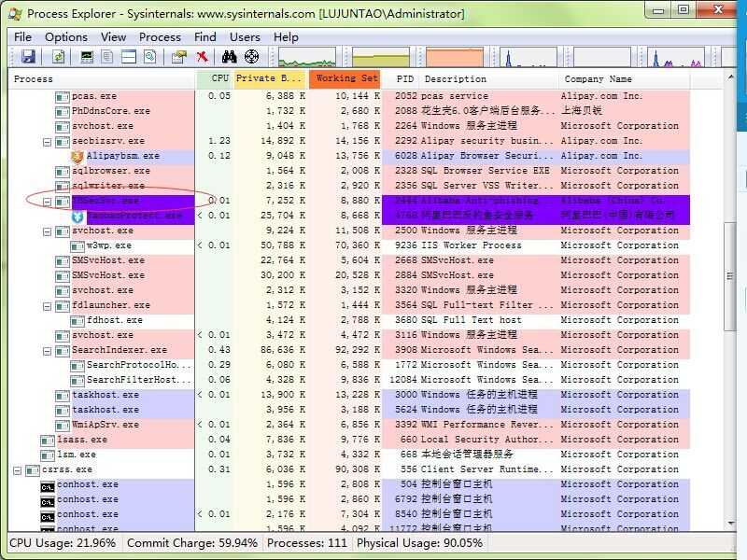This screenshot has width=747, height=560.
Task: Select the SMSvcHost.exe row with PID 2668
Action: [x=349, y=260]
